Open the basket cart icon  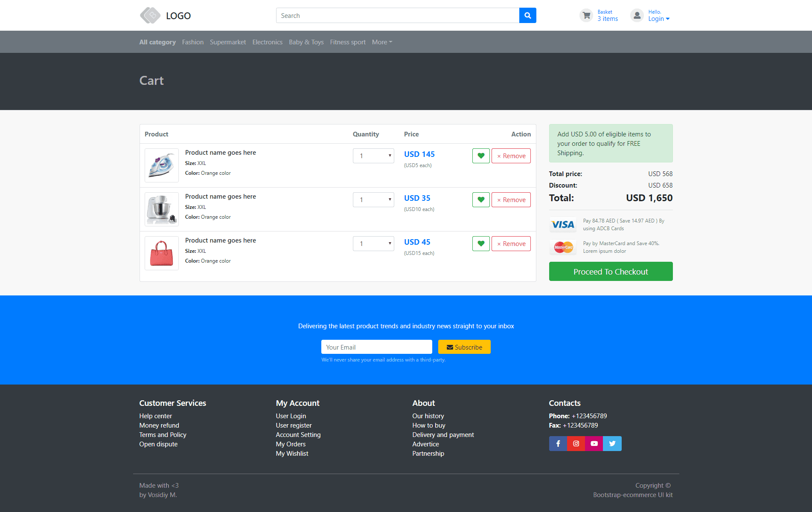pos(587,15)
